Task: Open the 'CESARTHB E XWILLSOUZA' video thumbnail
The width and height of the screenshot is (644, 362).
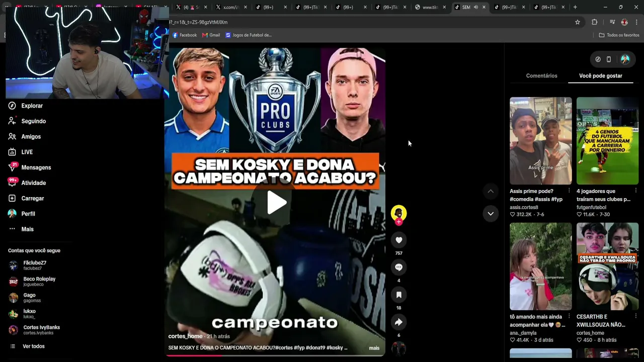Action: 607,266
